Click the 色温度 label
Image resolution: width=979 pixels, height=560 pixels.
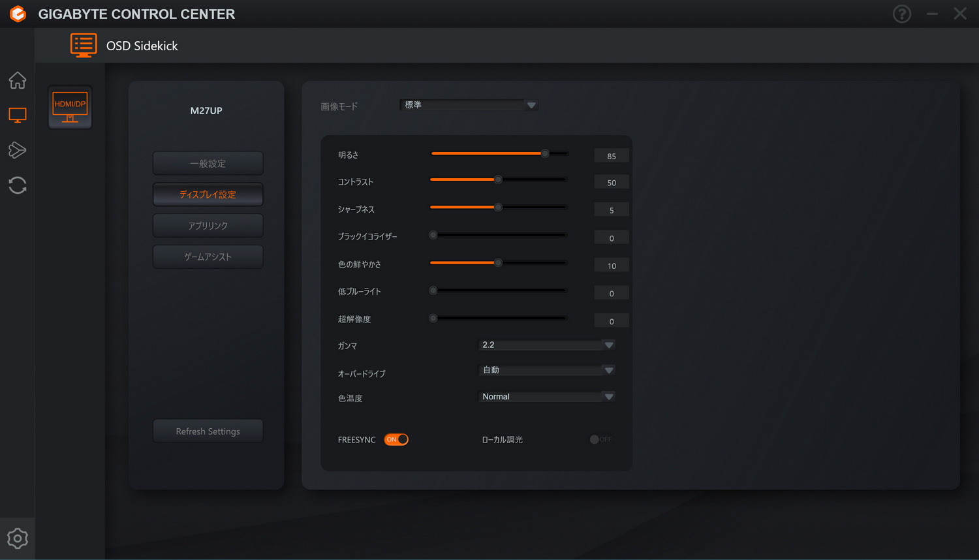[x=350, y=398]
